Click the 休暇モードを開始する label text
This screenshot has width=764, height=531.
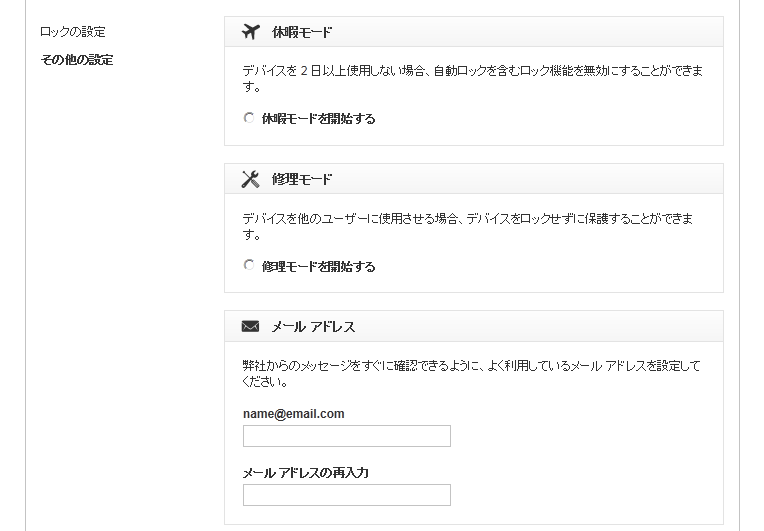(x=319, y=118)
